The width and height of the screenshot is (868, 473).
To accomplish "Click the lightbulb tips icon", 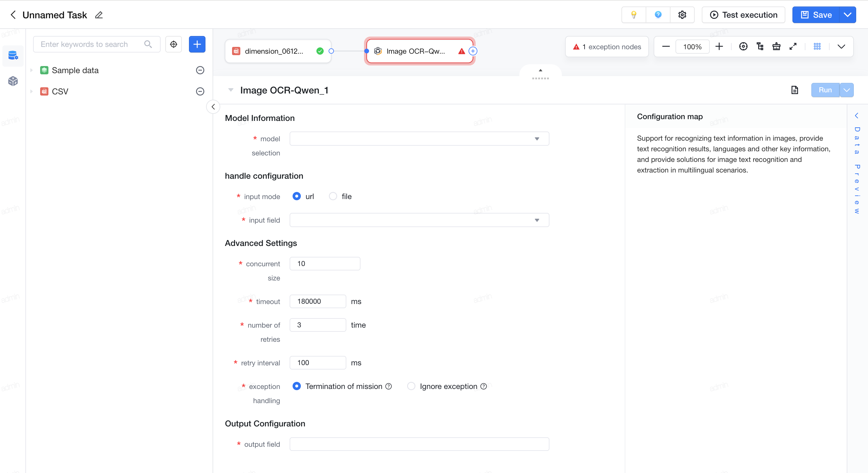I will tap(634, 15).
